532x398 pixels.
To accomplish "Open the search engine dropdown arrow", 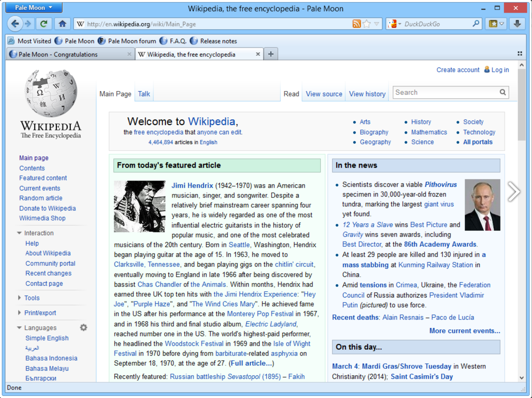I will (x=400, y=24).
